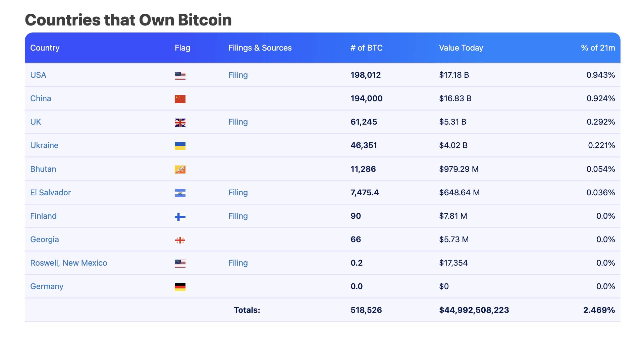
Task: Open the Roswell, New Mexico link
Action: [69, 263]
